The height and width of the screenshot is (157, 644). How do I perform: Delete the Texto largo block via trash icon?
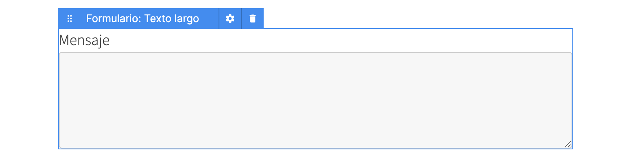click(252, 19)
